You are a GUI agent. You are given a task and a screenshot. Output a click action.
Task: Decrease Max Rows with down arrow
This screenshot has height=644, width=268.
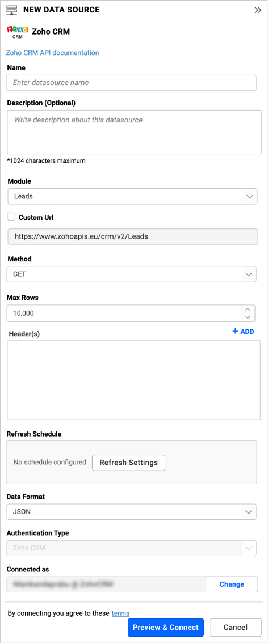tap(248, 317)
